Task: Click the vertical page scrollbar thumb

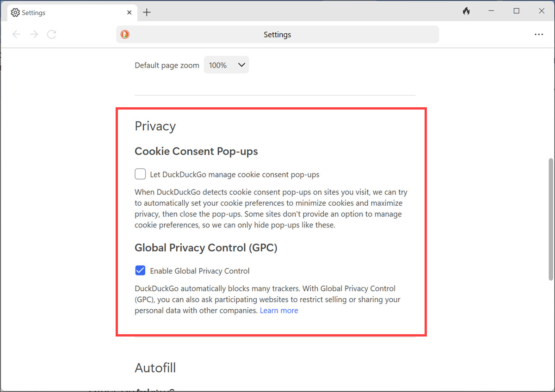Action: click(550, 219)
